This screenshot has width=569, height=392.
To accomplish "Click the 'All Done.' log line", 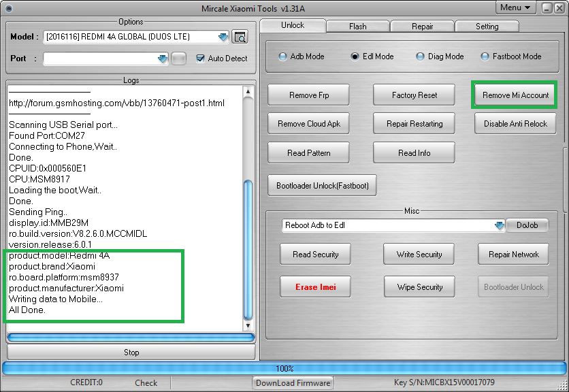I will click(x=27, y=310).
